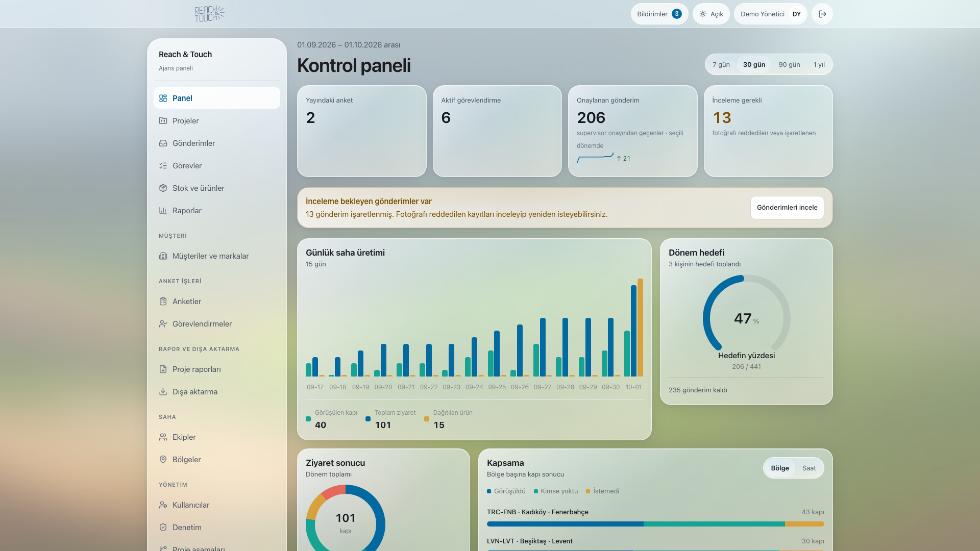Click the logout icon in header

822,14
